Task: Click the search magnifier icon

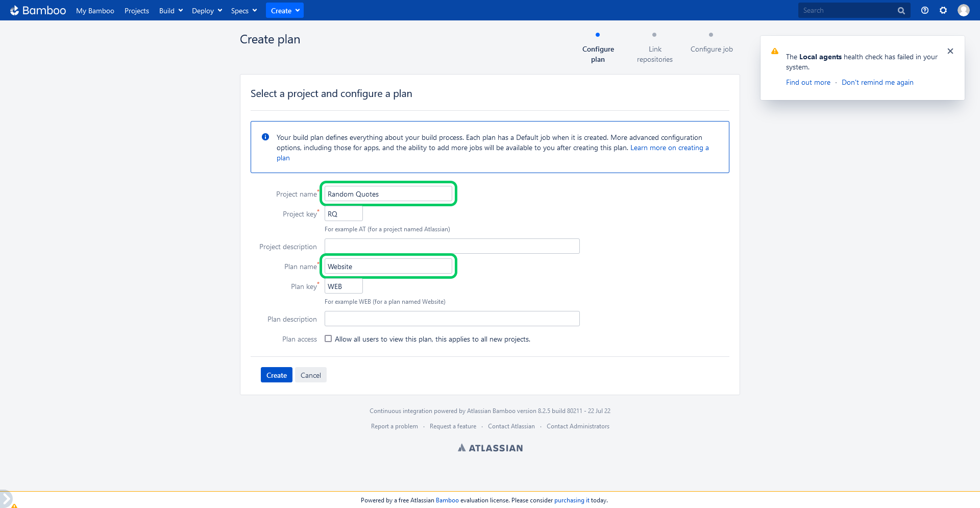Action: point(901,11)
